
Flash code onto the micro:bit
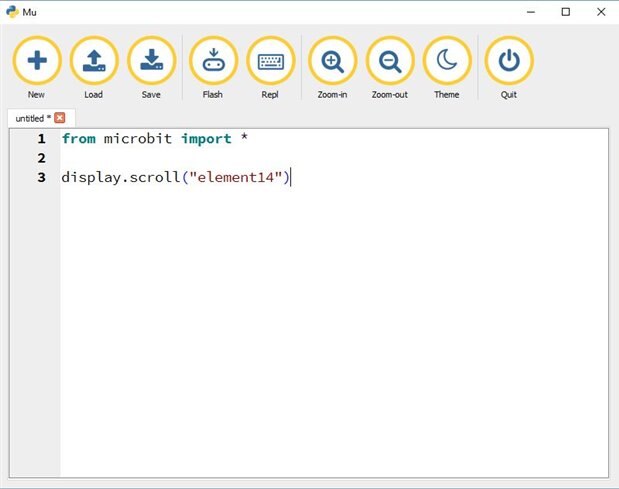point(213,61)
